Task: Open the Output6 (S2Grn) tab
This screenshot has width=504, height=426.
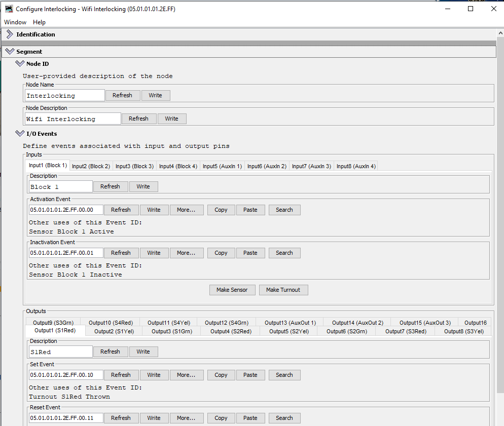Action: click(x=346, y=331)
